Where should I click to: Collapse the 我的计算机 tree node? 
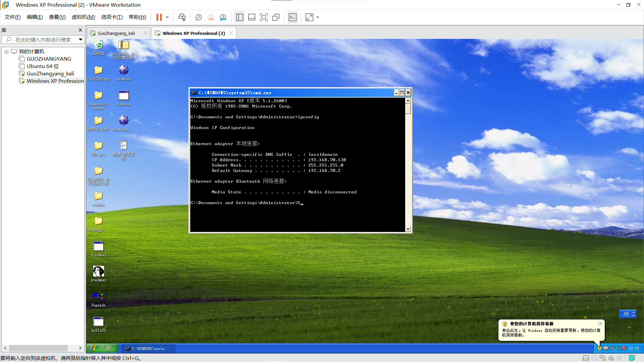[6, 52]
